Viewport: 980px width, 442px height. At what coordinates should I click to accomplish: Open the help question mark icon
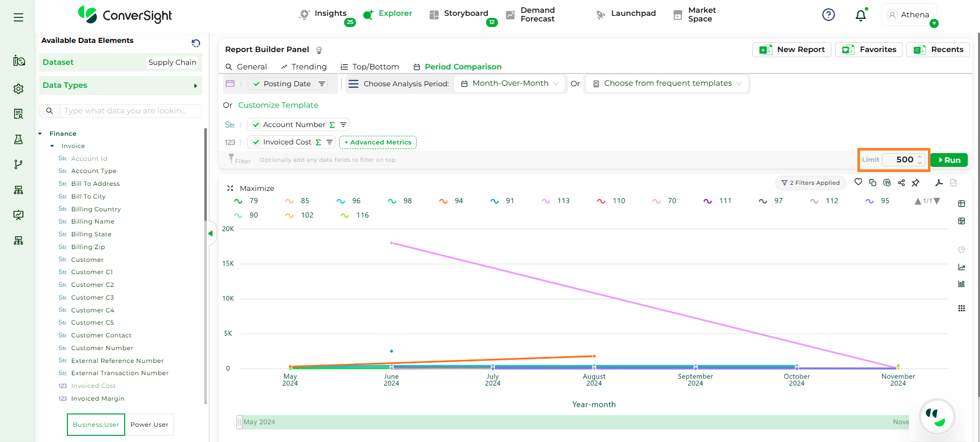click(x=828, y=15)
